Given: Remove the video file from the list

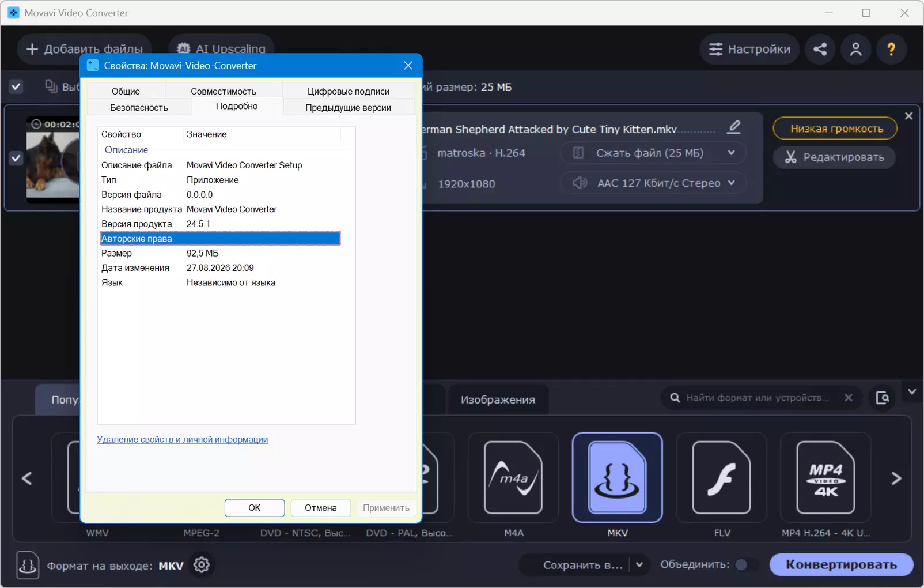Looking at the screenshot, I should coord(908,116).
